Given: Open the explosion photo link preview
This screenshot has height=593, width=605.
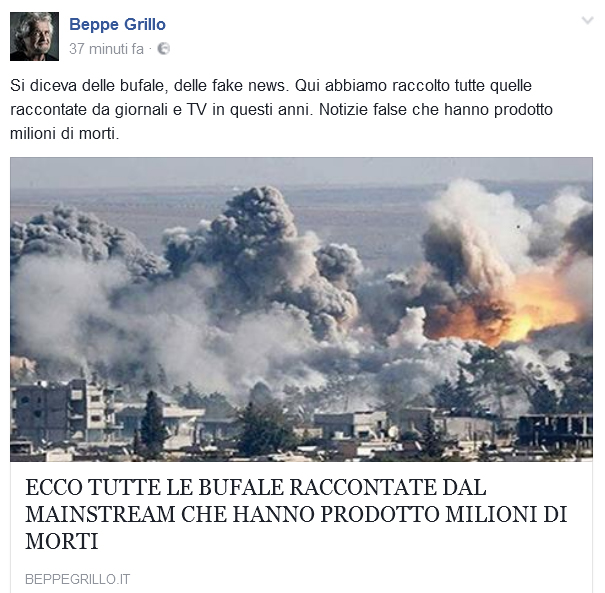Looking at the screenshot, I should [x=301, y=309].
